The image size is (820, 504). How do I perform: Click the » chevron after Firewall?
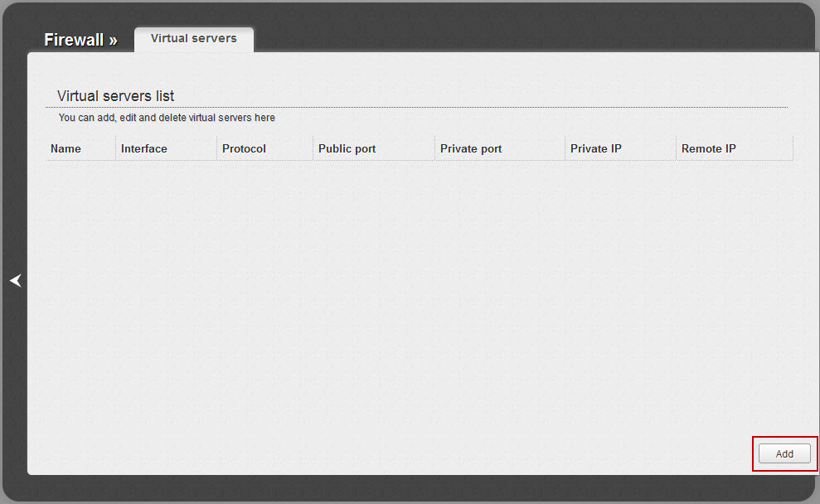click(x=114, y=40)
